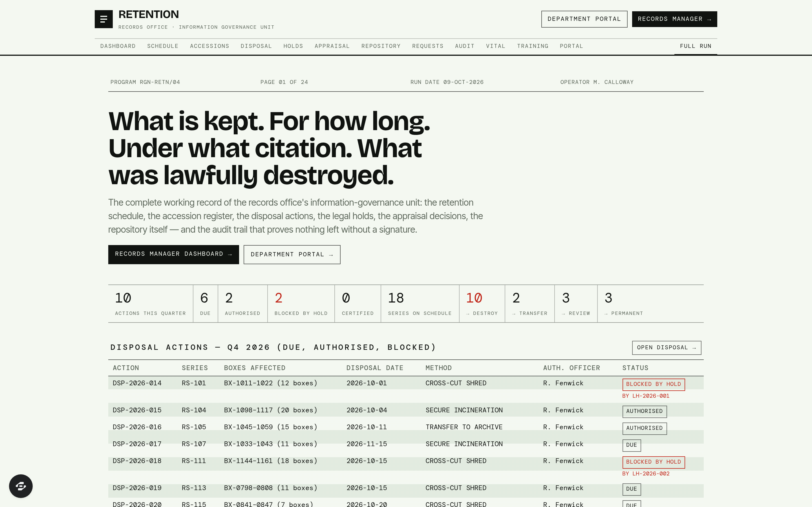Image resolution: width=812 pixels, height=507 pixels.
Task: Click Department Portal hero button with arrow
Action: click(292, 255)
